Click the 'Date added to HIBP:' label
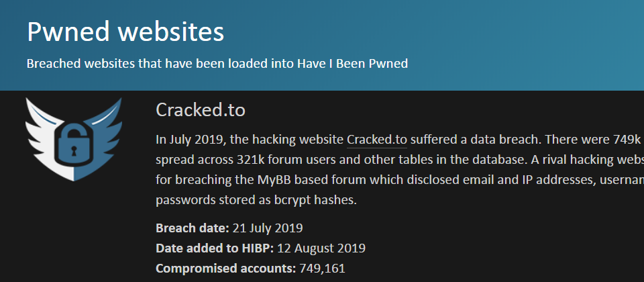Image resolution: width=644 pixels, height=282 pixels. click(x=215, y=248)
